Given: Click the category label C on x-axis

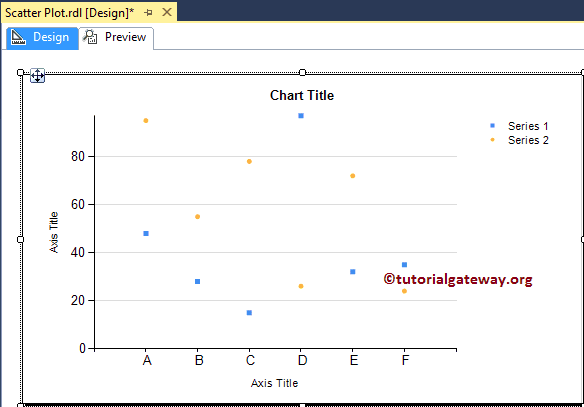Looking at the screenshot, I should pyautogui.click(x=250, y=360).
